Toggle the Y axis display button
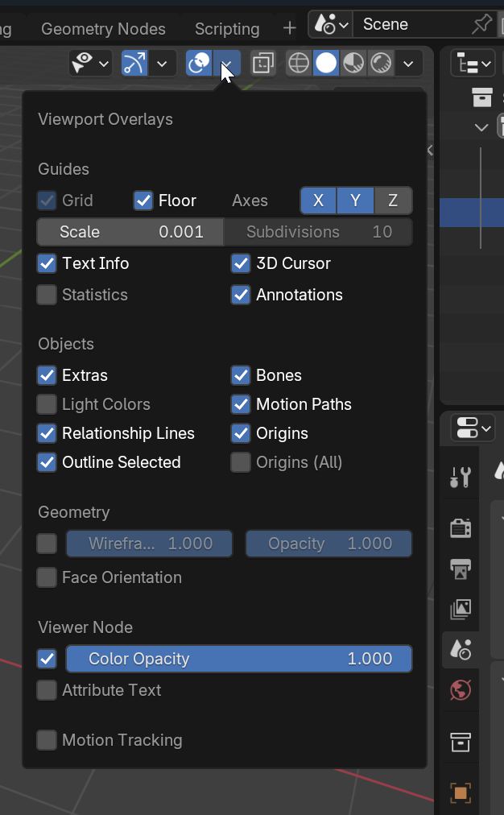 [x=355, y=201]
